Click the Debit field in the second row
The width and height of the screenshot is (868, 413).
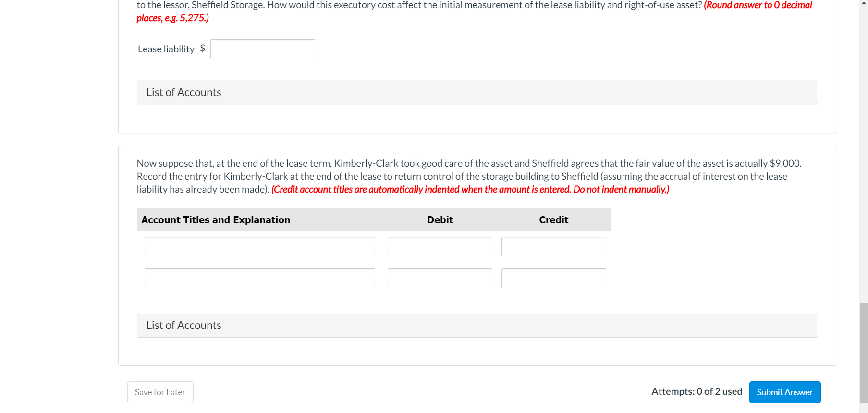(440, 278)
